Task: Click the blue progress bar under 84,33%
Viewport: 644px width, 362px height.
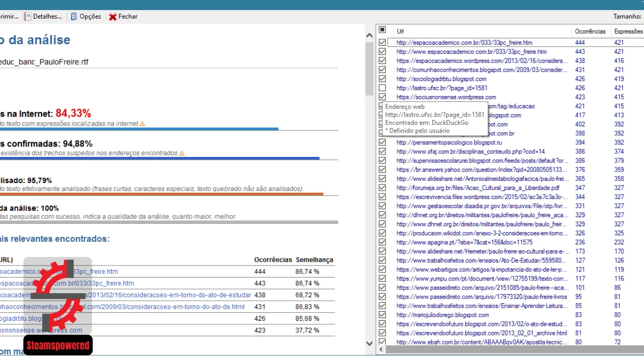Action: (x=139, y=129)
